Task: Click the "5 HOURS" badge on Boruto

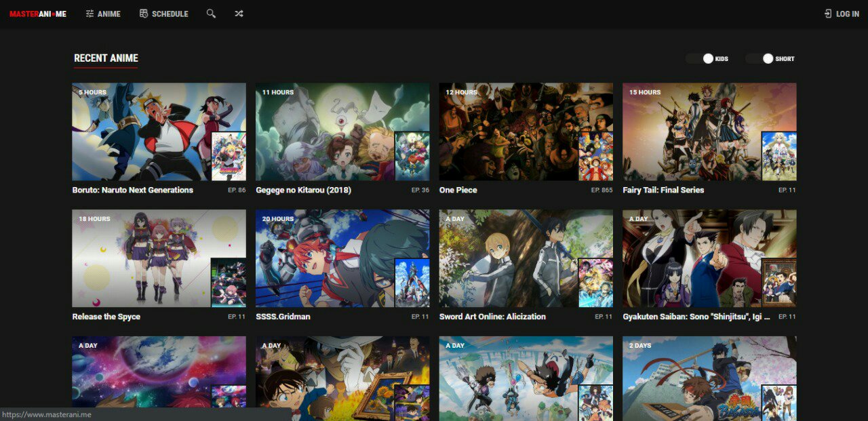Action: tap(92, 92)
